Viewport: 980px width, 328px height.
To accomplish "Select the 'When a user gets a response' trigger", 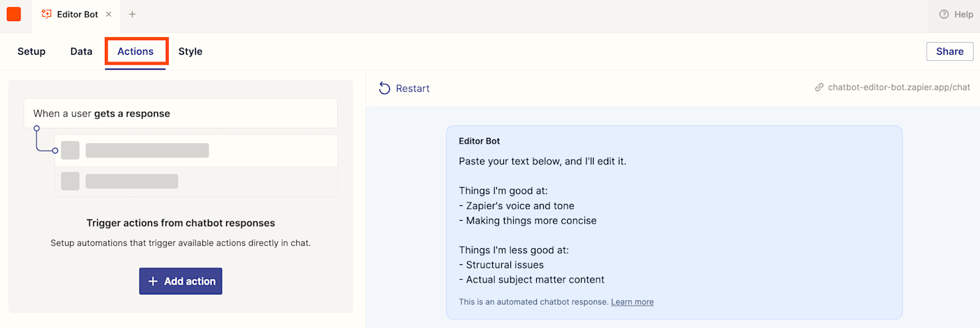I will click(181, 114).
